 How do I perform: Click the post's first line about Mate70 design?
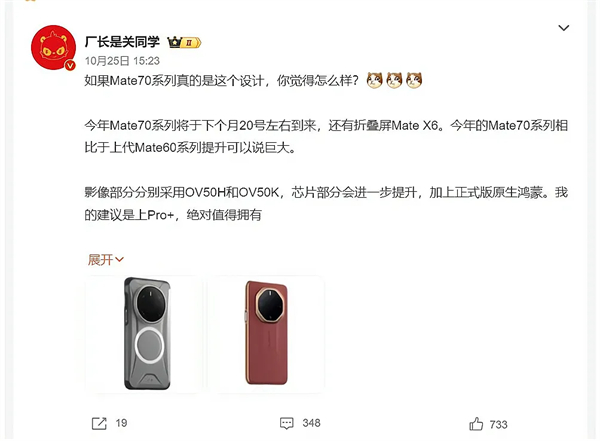click(x=222, y=81)
